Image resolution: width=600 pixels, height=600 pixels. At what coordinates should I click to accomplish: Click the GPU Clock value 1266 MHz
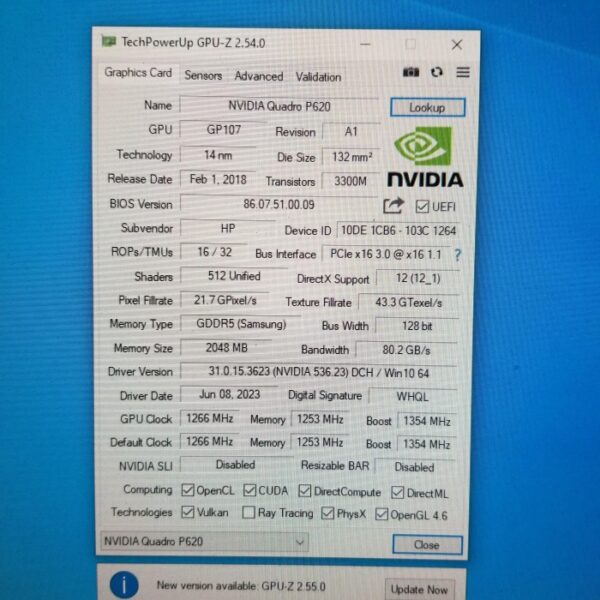pos(210,418)
